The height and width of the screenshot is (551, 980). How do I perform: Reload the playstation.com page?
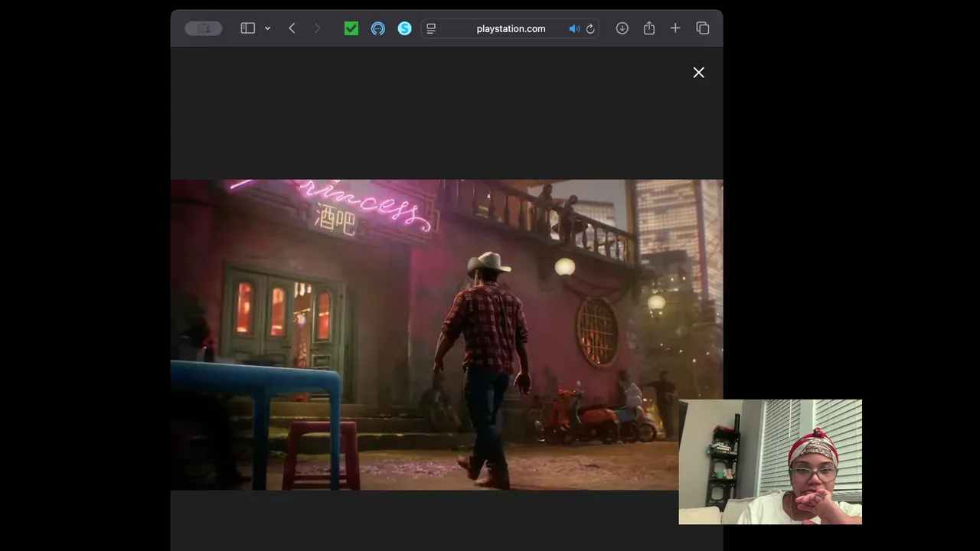590,28
